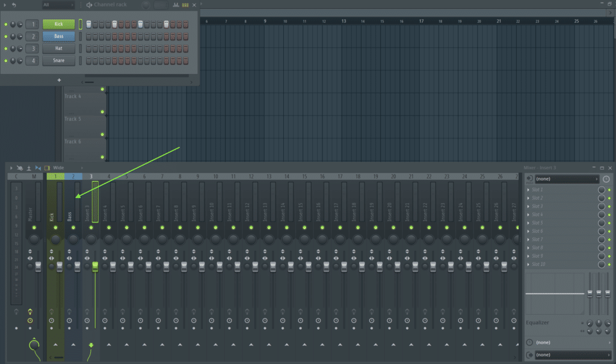Click the output arrow icon in mixer panel
The height and width of the screenshot is (364, 616).
529,354
